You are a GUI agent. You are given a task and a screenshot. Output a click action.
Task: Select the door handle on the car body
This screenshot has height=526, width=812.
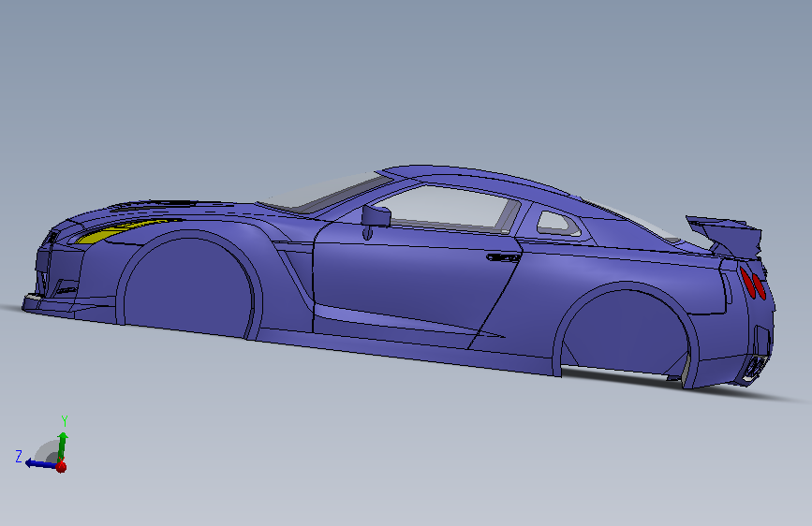pos(503,256)
